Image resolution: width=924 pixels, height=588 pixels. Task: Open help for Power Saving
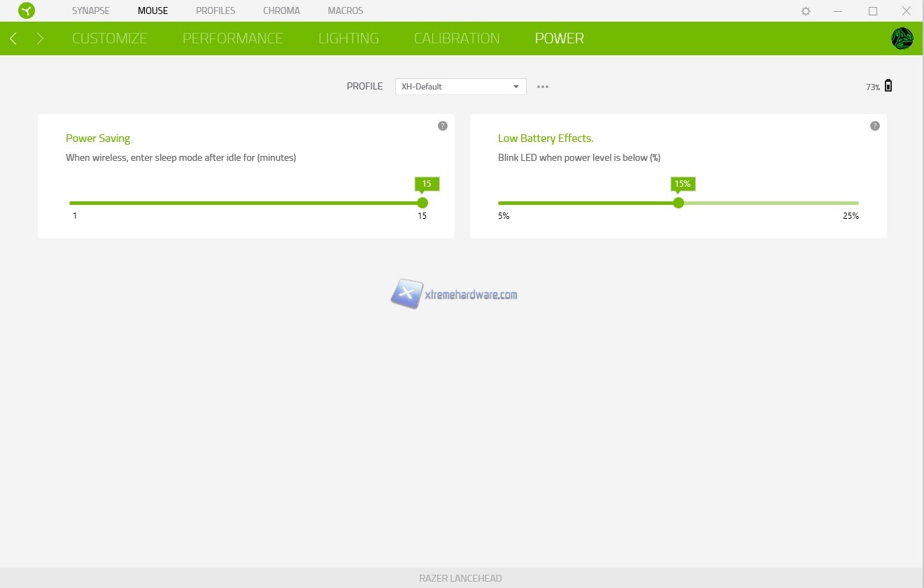pyautogui.click(x=443, y=126)
